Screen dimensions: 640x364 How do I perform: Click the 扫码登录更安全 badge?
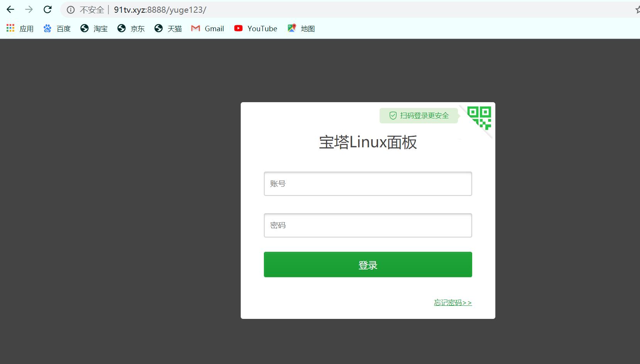419,115
